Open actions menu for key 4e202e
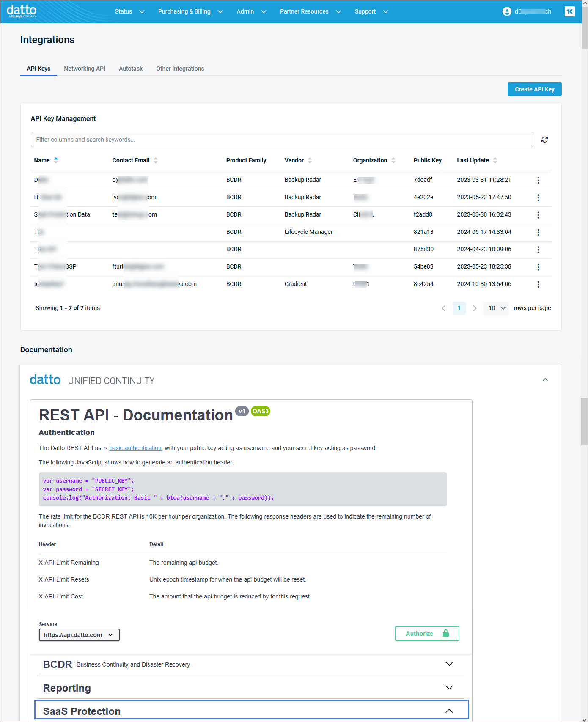This screenshot has width=588, height=722. 538,198
